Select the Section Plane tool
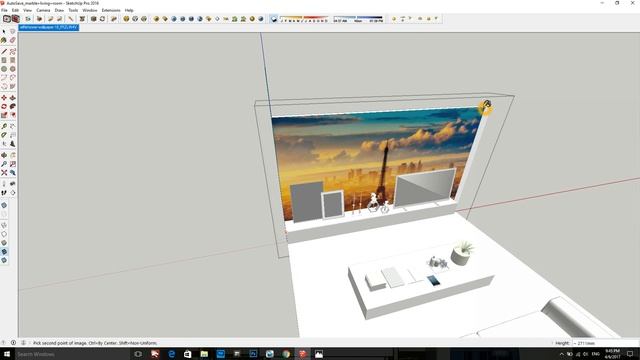 (13, 193)
